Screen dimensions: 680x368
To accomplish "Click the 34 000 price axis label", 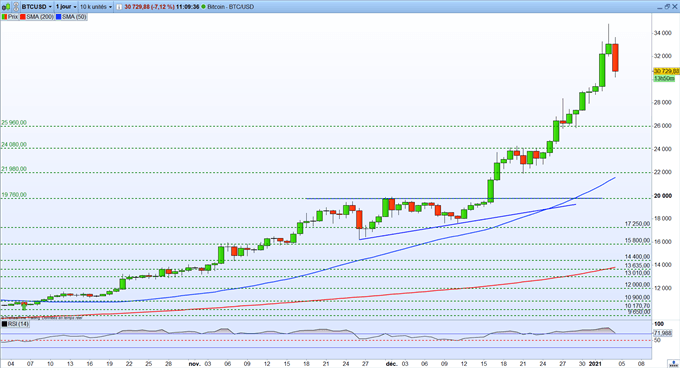I will coord(663,33).
